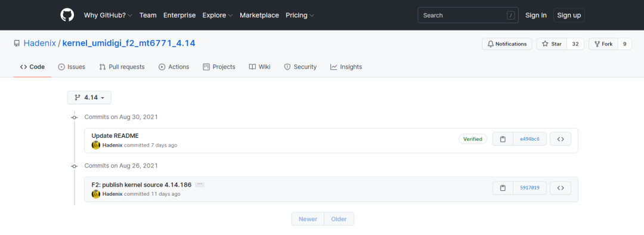Click the Verified badge
Viewport: 644px width, 235px height.
coord(473,139)
